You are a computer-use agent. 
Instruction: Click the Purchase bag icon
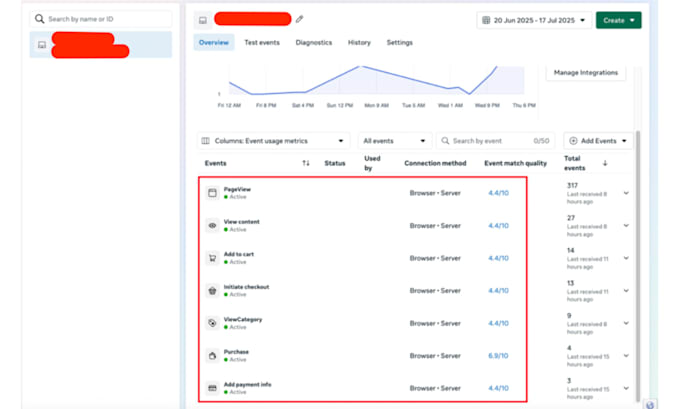212,356
